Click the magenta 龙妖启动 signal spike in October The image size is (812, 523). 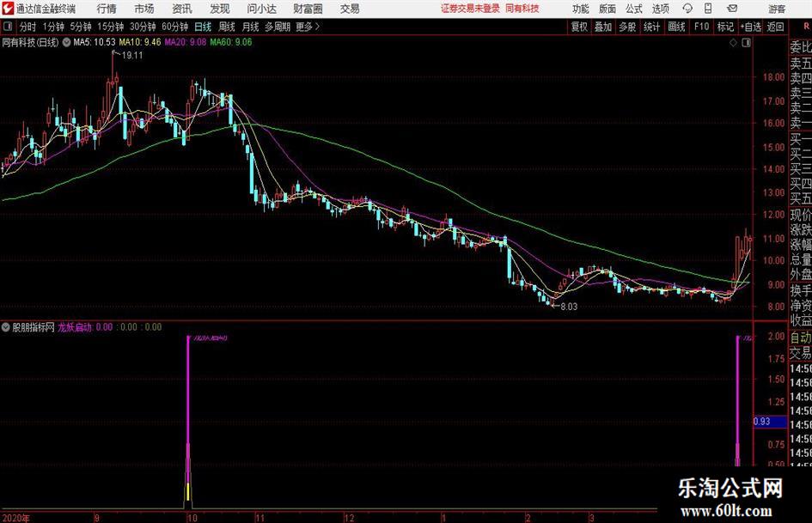click(188, 419)
